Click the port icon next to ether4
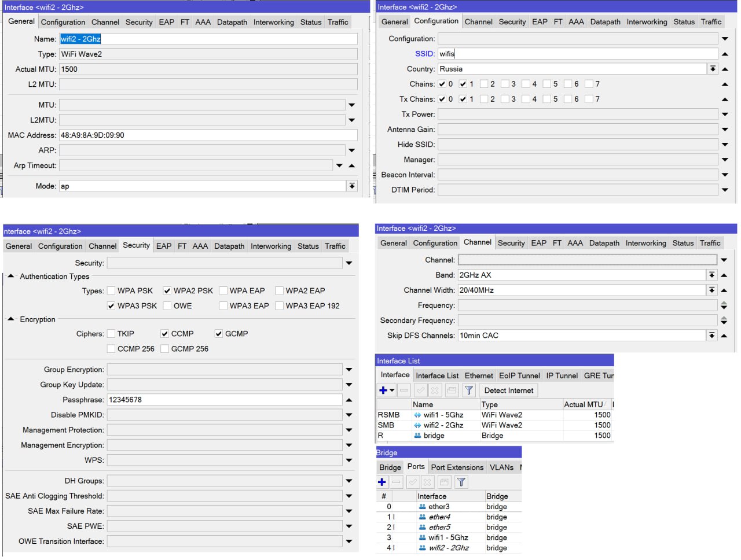The width and height of the screenshot is (741, 560). [422, 517]
